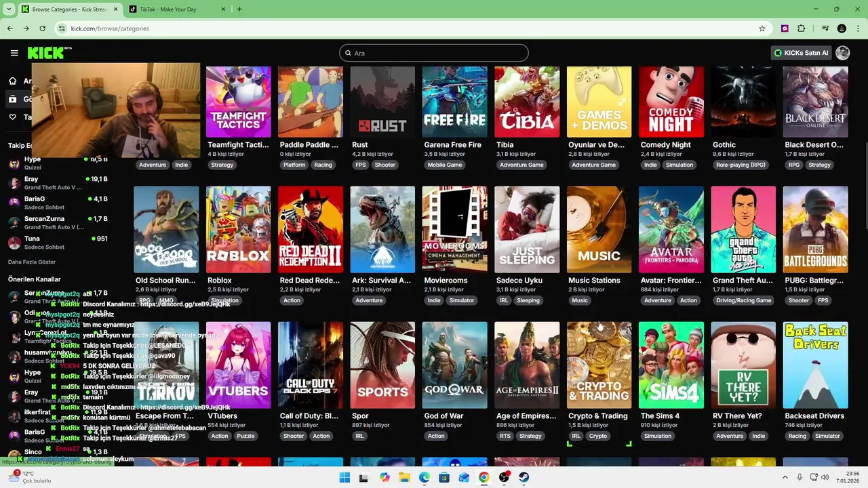This screenshot has width=868, height=488.
Task: Click the kick.com address bar
Action: (407, 28)
